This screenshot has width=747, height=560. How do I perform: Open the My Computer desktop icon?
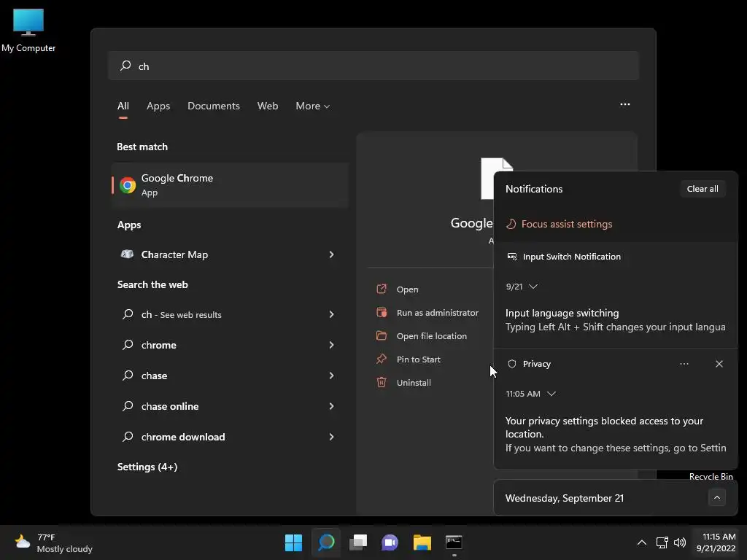[x=28, y=29]
